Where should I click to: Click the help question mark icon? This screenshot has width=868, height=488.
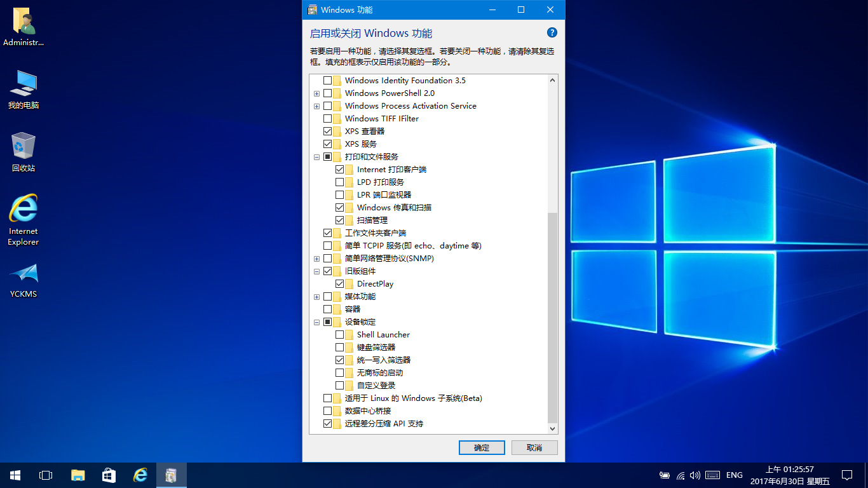(552, 33)
